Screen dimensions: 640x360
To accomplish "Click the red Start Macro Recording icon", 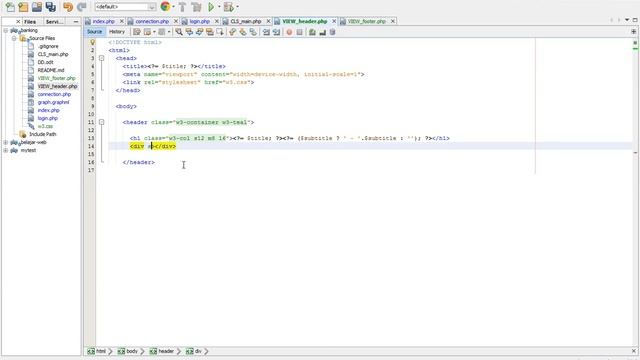I will (x=289, y=32).
